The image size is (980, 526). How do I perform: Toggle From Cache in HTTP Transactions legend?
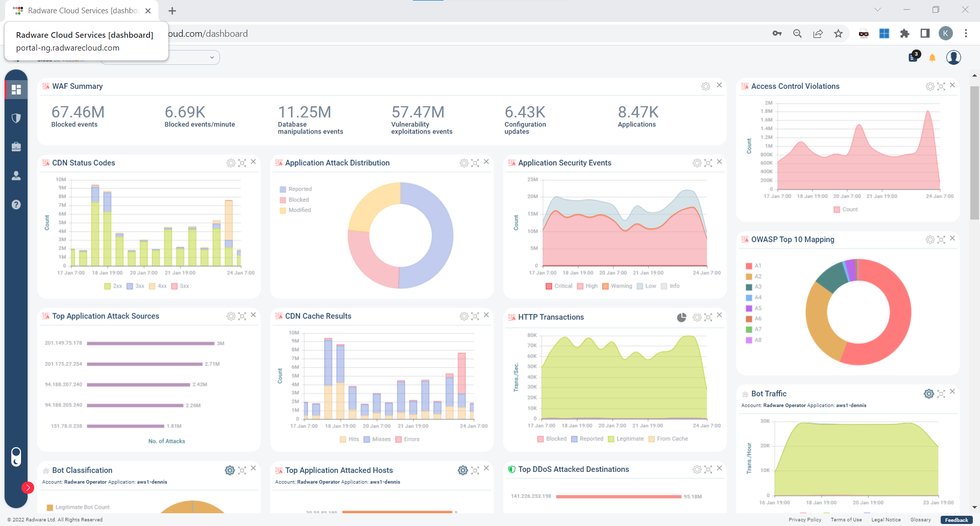tap(668, 439)
